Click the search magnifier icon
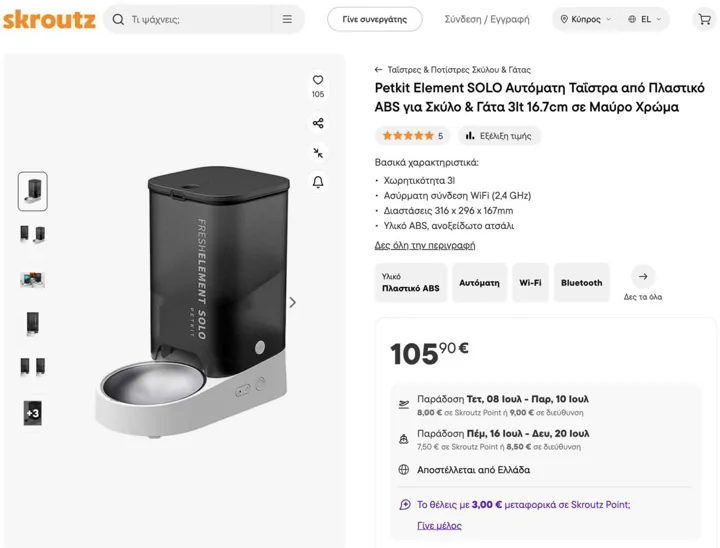The width and height of the screenshot is (720, 548). [x=118, y=19]
